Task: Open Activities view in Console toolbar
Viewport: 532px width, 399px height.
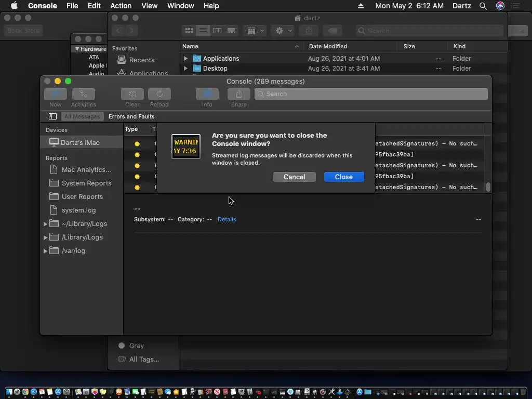Action: 84,94
